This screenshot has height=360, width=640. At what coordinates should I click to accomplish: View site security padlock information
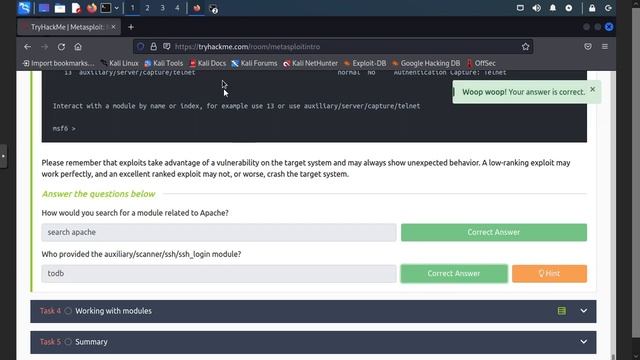[x=153, y=47]
